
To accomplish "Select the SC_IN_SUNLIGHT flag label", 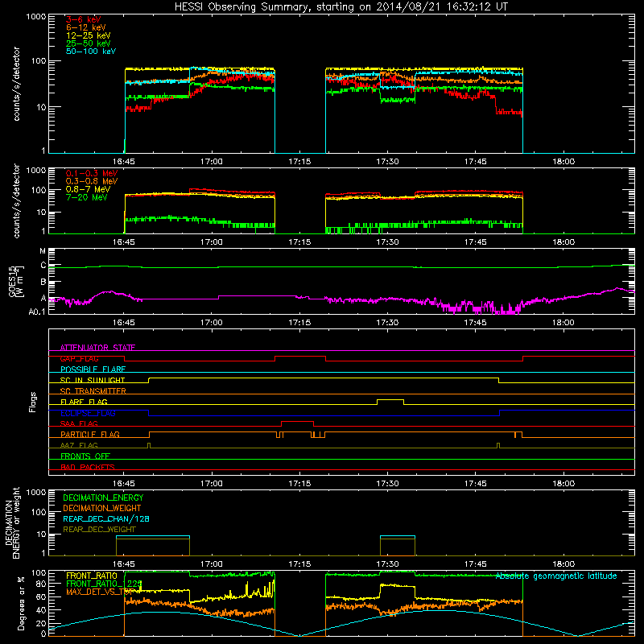I will tap(93, 380).
